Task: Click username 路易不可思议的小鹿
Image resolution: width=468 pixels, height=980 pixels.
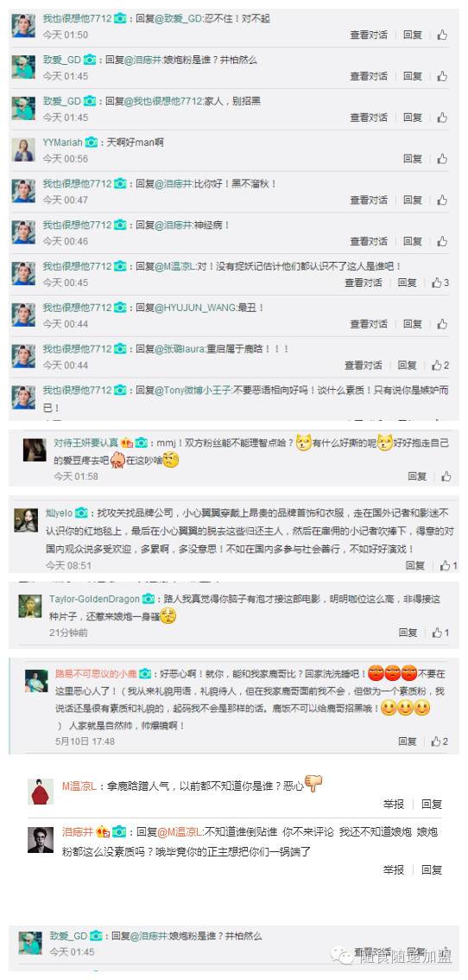Action: click(96, 674)
